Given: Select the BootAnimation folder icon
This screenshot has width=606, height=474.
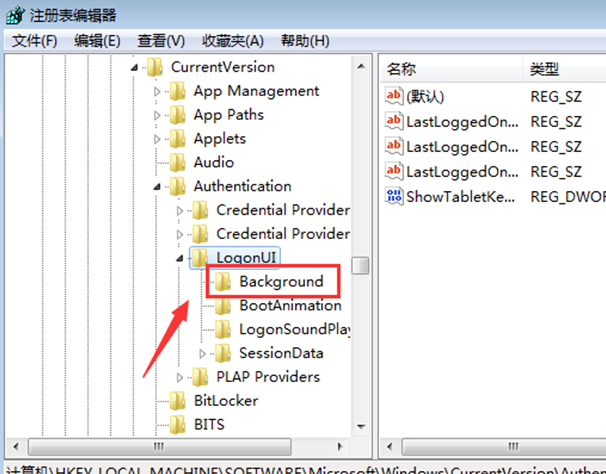Looking at the screenshot, I should (x=222, y=306).
